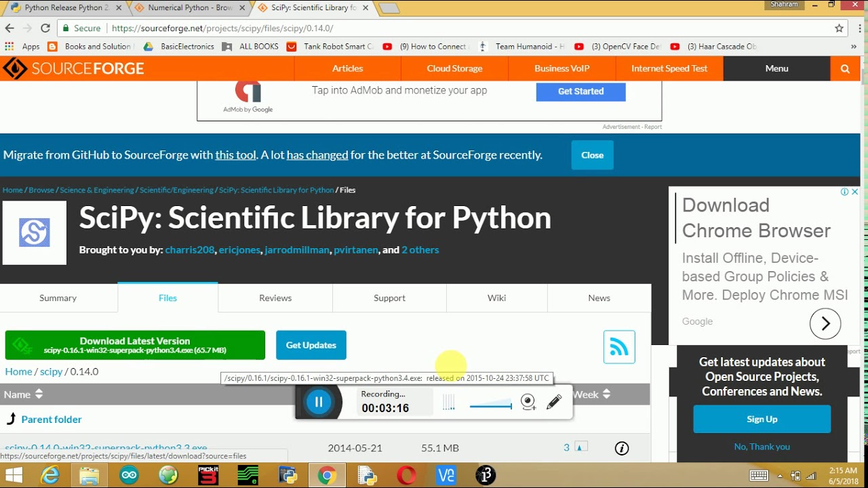Screen dimensions: 868x488
Task: Close the GitHub migration banner
Action: click(x=592, y=155)
